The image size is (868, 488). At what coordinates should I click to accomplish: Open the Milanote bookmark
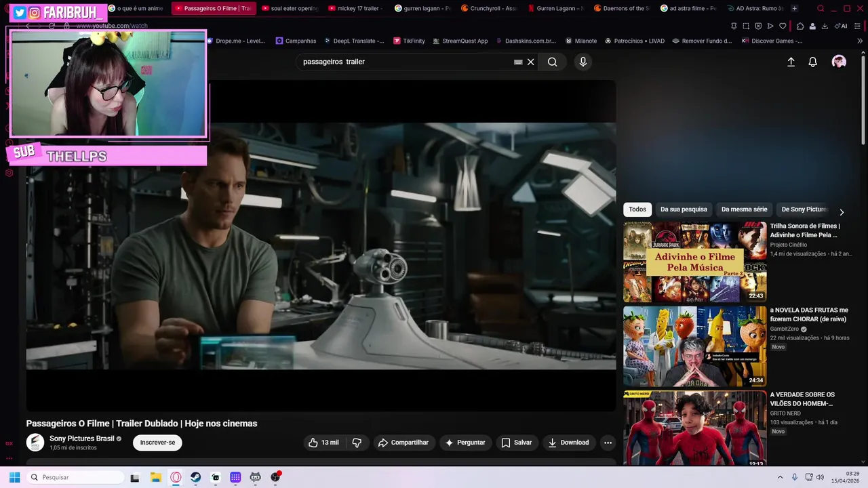click(x=581, y=41)
